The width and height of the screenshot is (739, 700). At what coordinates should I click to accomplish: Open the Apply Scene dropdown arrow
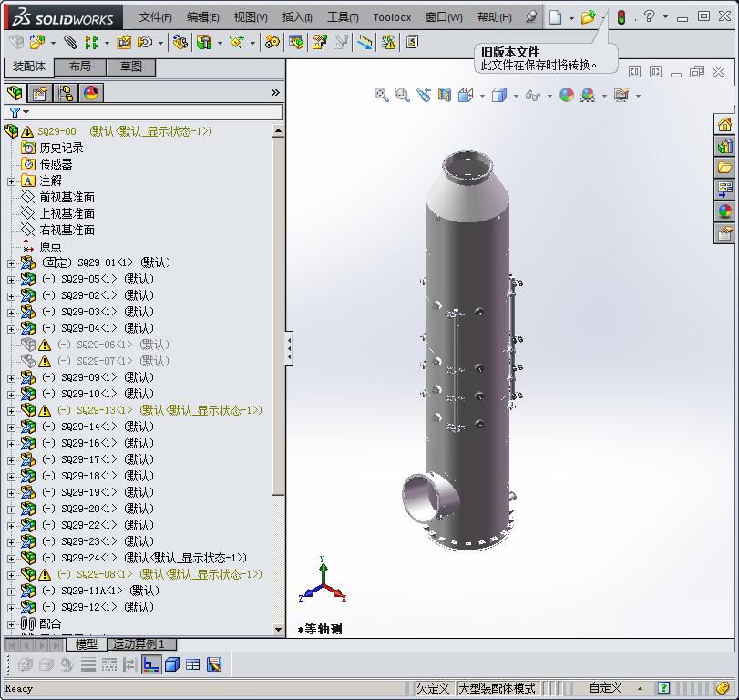pos(605,97)
